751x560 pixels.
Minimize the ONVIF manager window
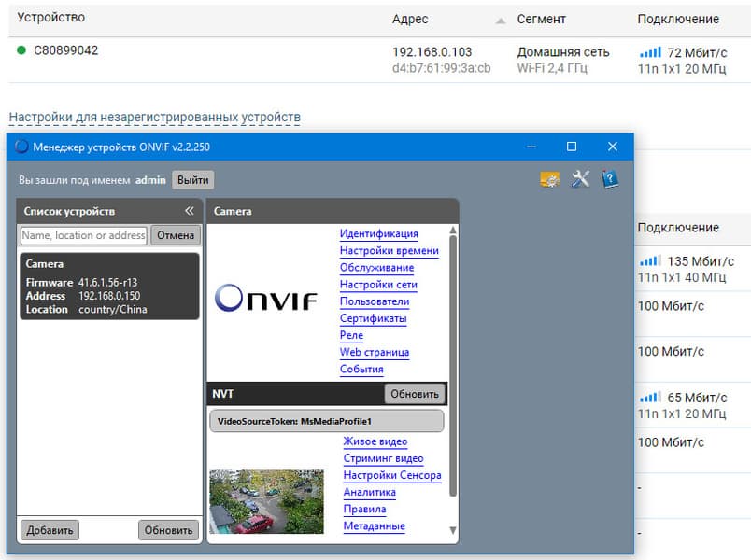(x=531, y=147)
